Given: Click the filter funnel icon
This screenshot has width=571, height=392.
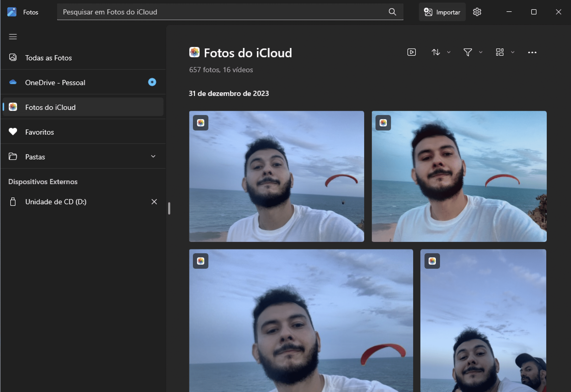Looking at the screenshot, I should (468, 52).
